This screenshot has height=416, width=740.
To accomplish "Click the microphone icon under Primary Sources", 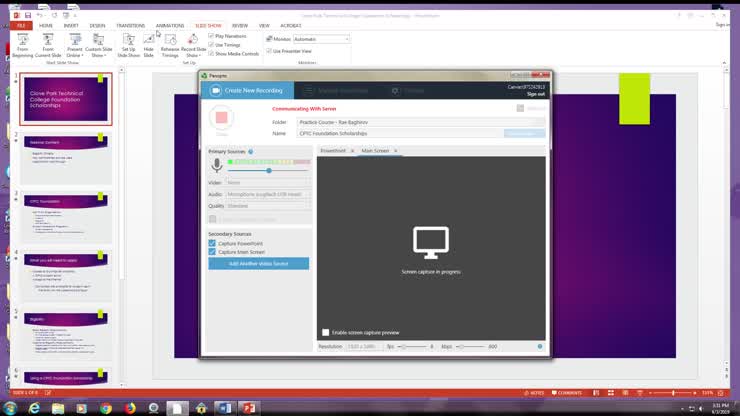I will [216, 166].
